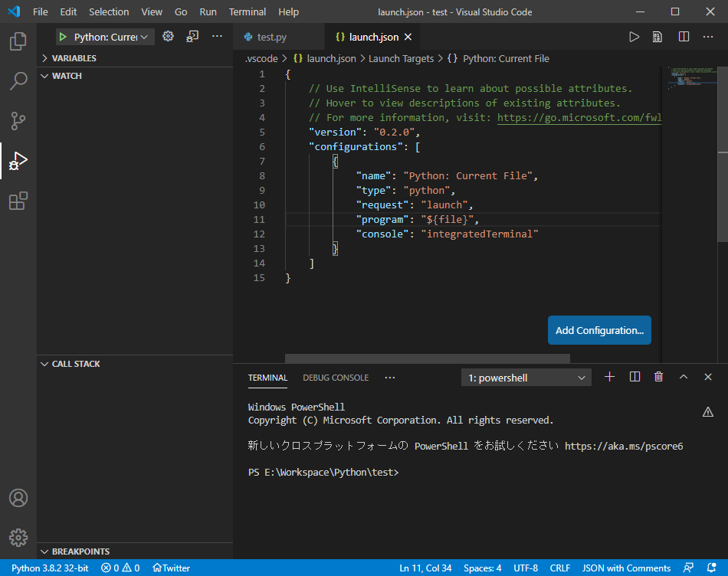
Task: Start debugging with green play arrow
Action: [x=63, y=37]
